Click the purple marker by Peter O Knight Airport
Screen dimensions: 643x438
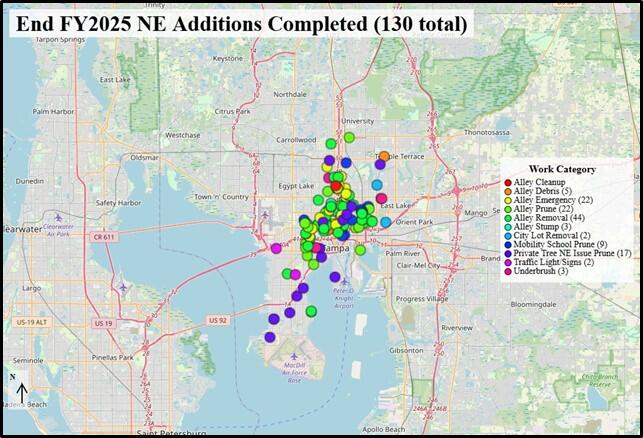[x=335, y=277]
